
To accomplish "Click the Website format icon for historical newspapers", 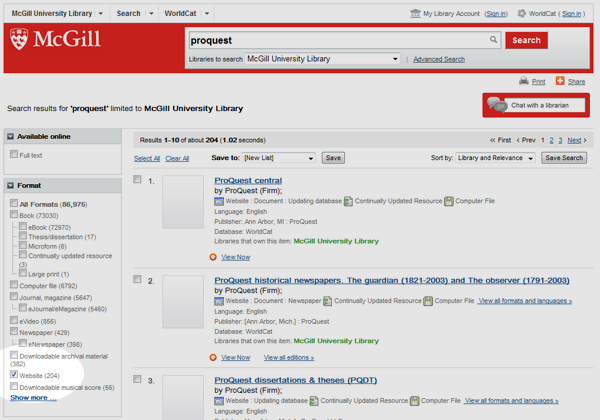I will coord(219,301).
